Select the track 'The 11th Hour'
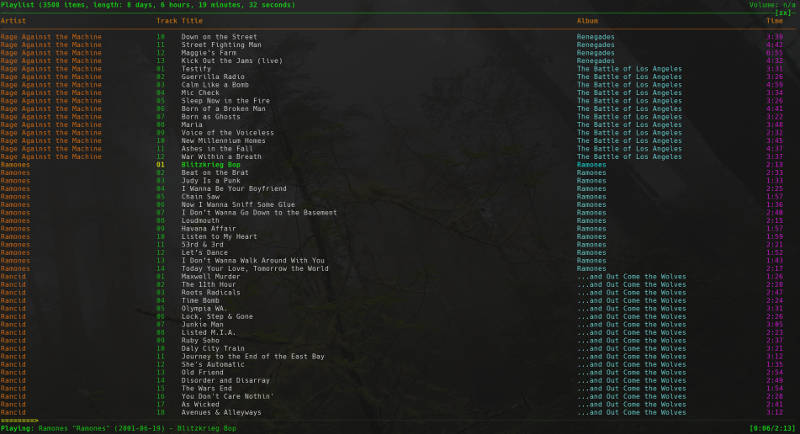Viewport: 800px width, 434px height. [208, 285]
